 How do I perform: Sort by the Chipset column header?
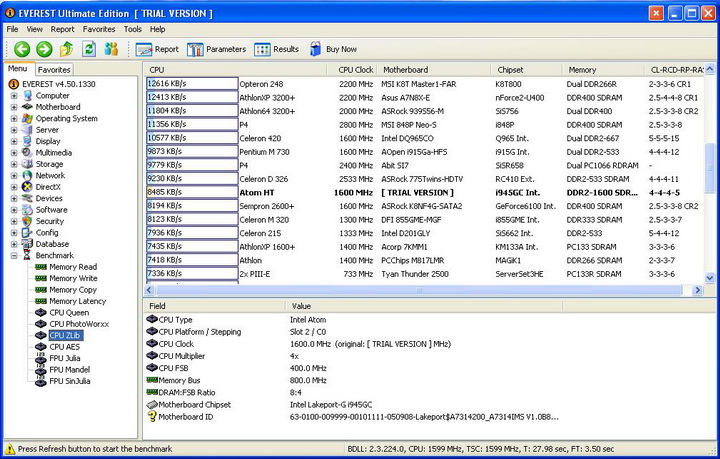[x=526, y=70]
